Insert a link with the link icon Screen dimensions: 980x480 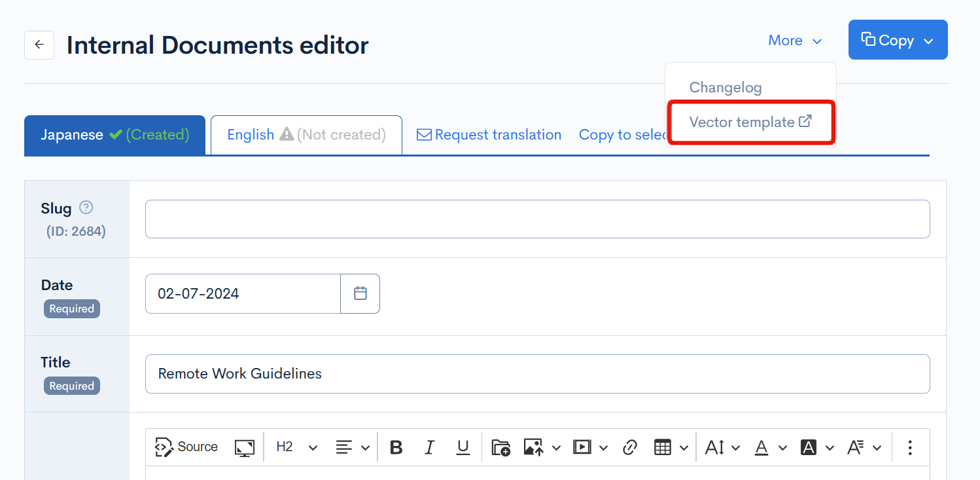[629, 447]
